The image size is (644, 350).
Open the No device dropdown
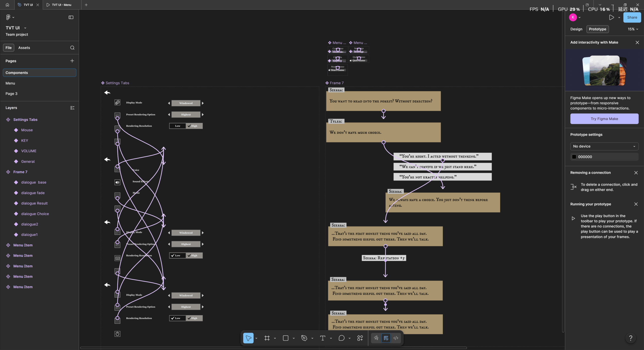[604, 146]
